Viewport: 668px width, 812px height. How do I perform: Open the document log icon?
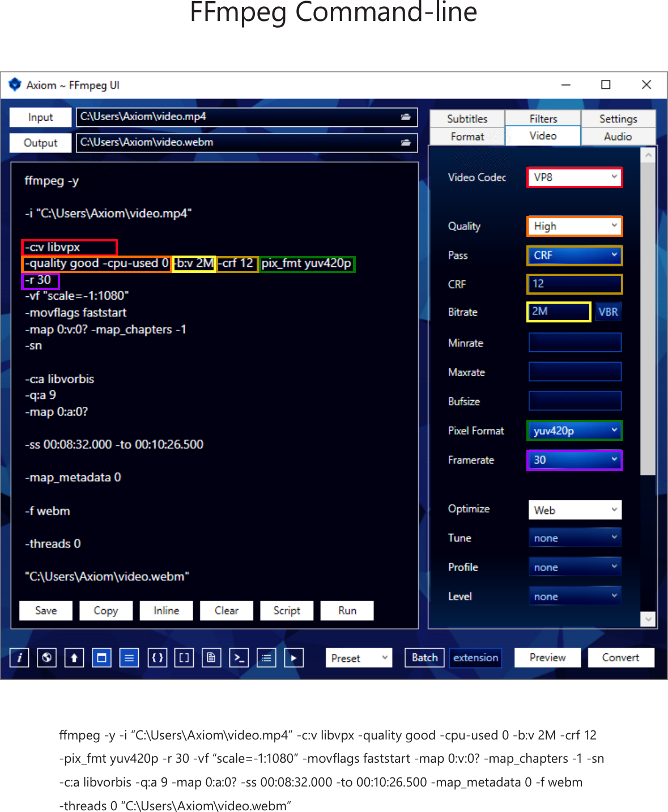pyautogui.click(x=211, y=657)
